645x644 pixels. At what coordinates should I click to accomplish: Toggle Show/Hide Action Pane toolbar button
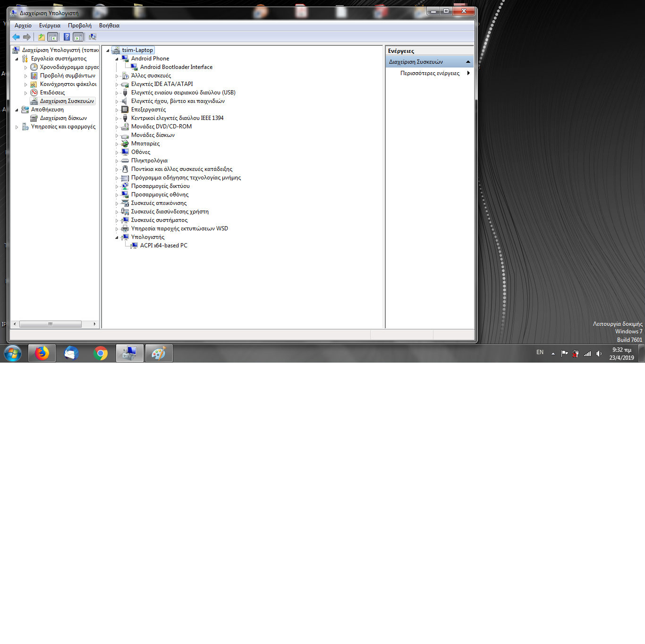click(78, 37)
